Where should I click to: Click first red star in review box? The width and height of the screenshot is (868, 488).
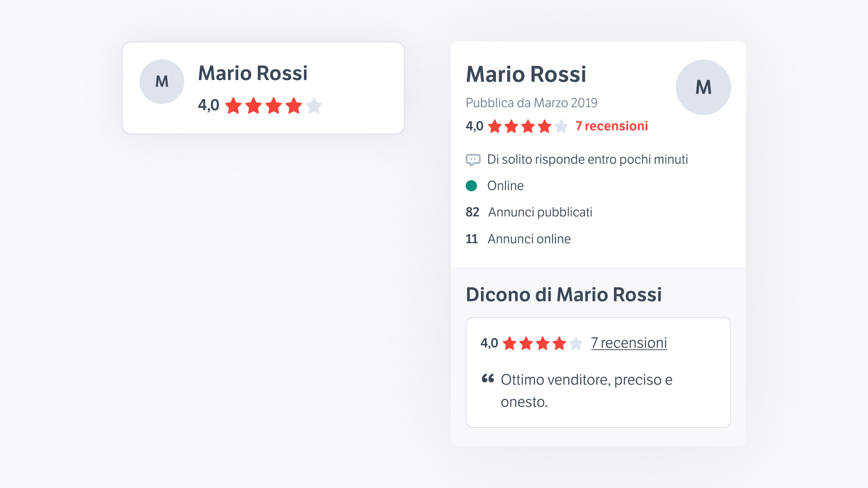tap(509, 343)
